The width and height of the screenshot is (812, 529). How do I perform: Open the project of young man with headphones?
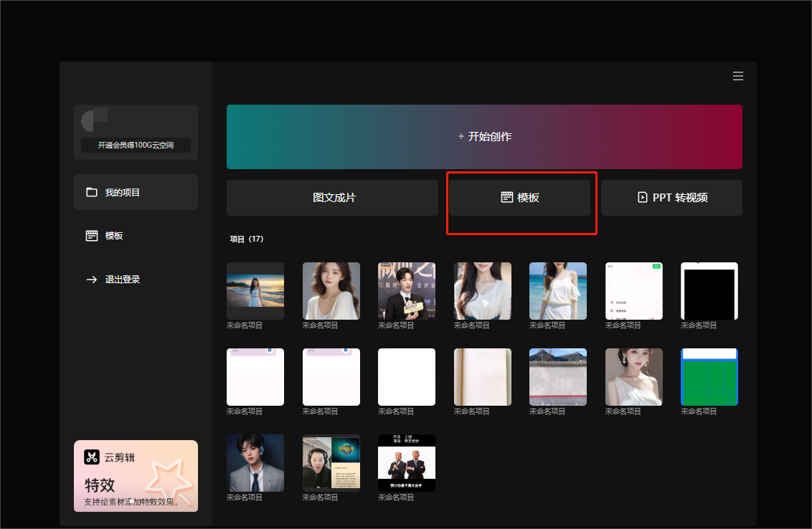pyautogui.click(x=255, y=463)
